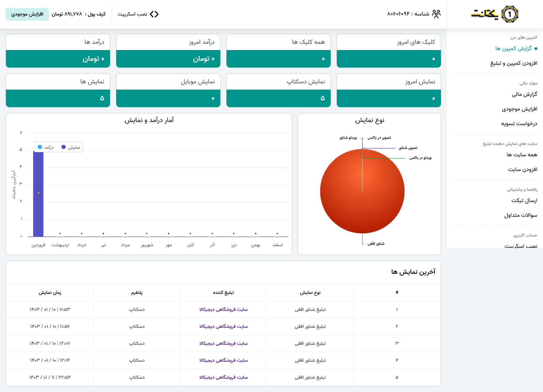Toggle the نمایش legend dot in chart
This screenshot has width=543, height=392.
(64, 147)
